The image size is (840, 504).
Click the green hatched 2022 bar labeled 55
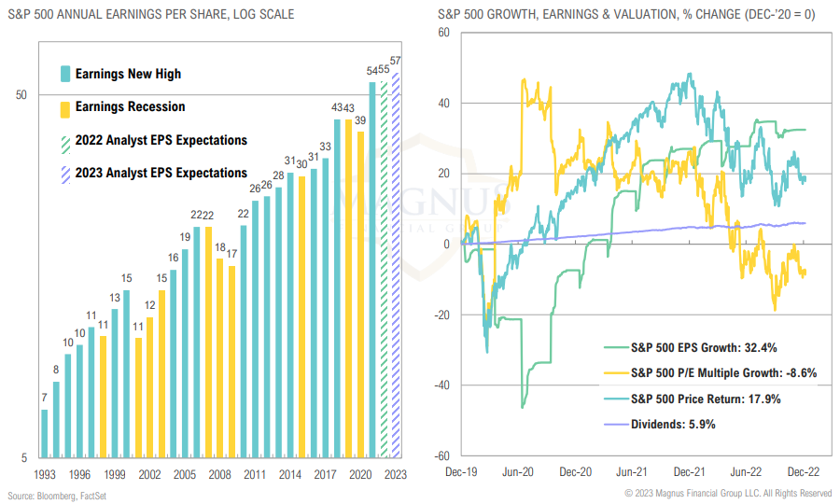pos(384,271)
